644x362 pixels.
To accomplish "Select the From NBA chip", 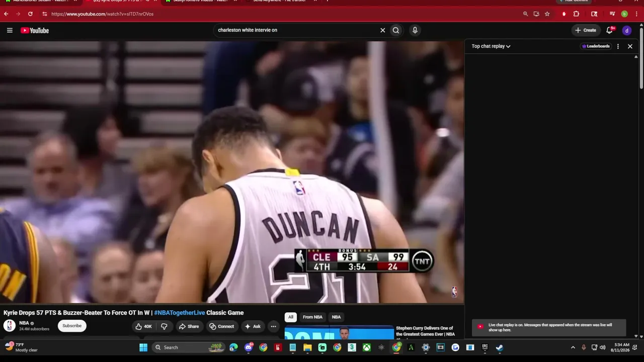I will pyautogui.click(x=312, y=317).
